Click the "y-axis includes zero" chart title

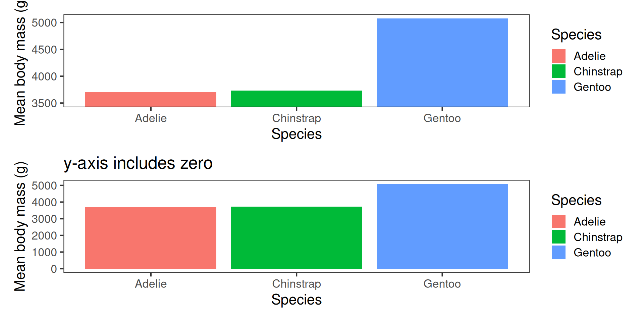[x=138, y=163]
